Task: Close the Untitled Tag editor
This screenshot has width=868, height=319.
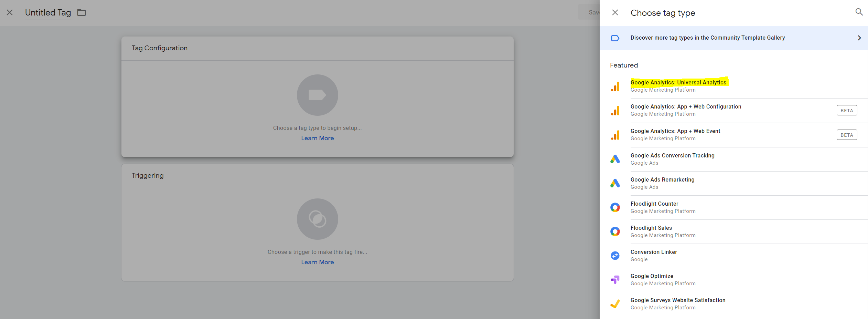Action: click(x=10, y=13)
